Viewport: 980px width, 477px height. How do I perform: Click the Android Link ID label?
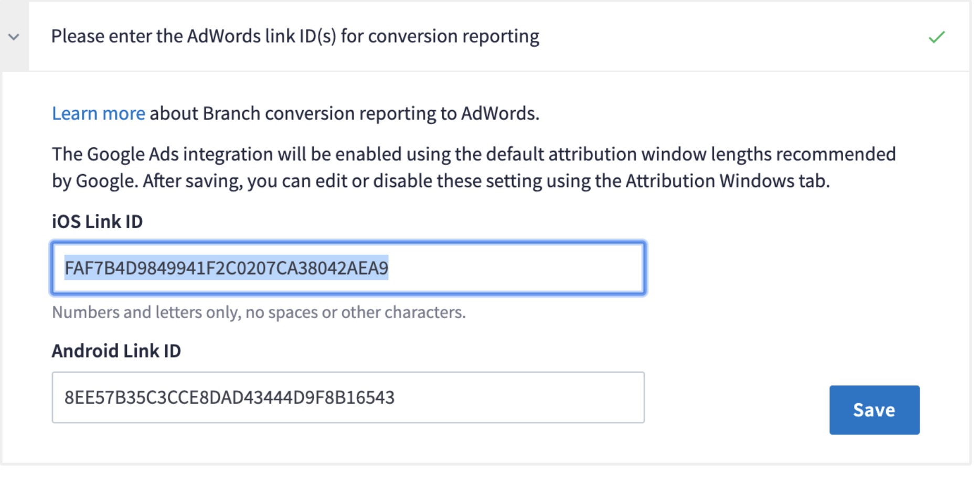(116, 351)
